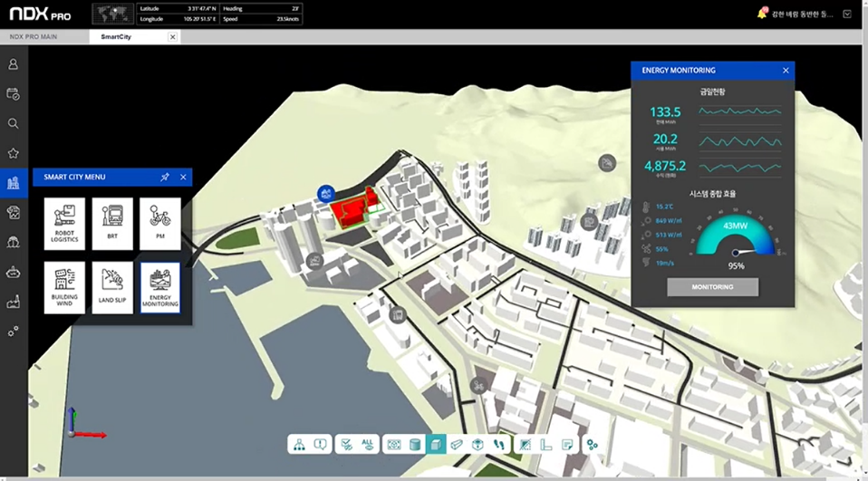Open the Robot Logistics tile
The image size is (868, 481).
click(64, 224)
